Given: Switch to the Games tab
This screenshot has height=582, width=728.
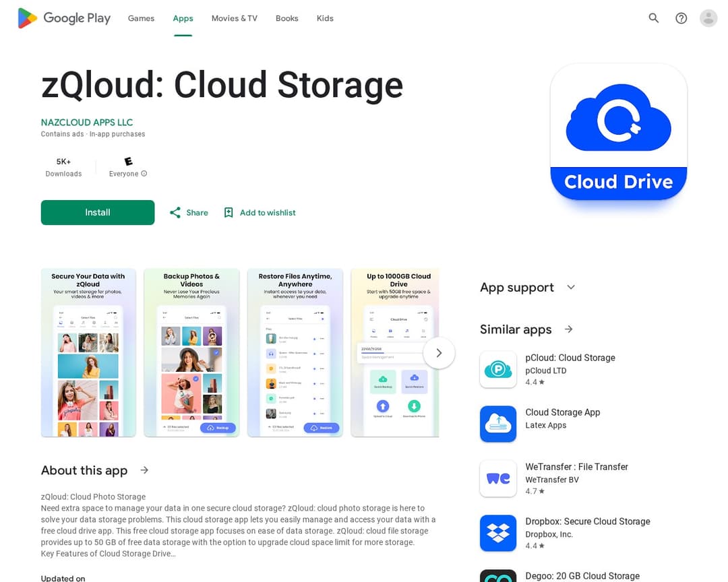Looking at the screenshot, I should [141, 18].
